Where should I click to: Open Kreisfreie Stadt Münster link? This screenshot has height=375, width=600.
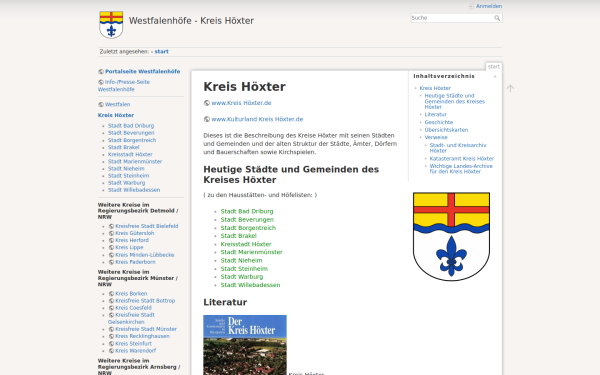coord(146,329)
